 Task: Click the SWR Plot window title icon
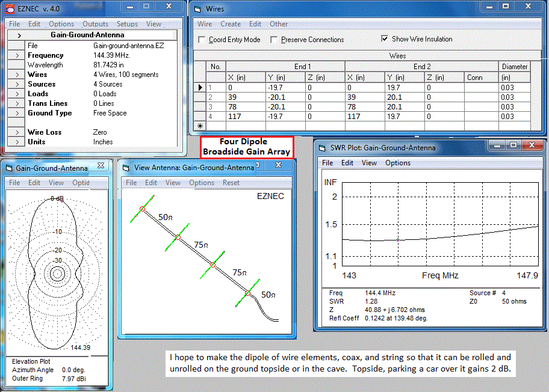click(x=321, y=147)
